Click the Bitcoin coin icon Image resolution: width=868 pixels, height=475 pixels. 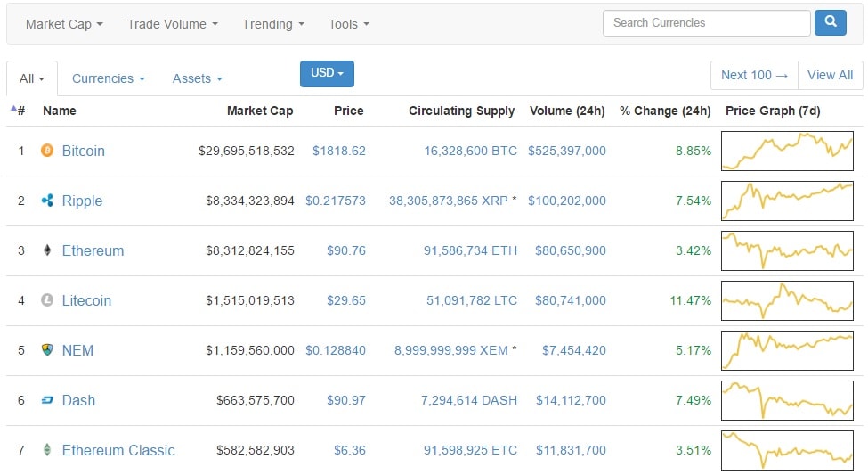(47, 151)
